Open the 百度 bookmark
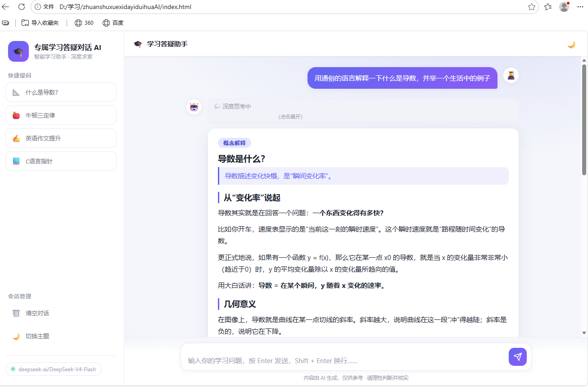Screen dimensions: 588x387 pos(113,23)
